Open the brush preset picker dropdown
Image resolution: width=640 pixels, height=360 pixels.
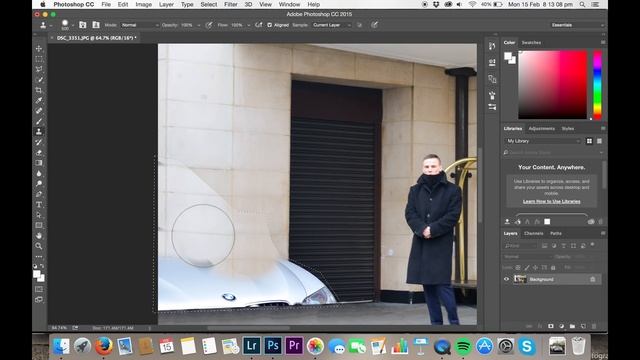click(73, 25)
